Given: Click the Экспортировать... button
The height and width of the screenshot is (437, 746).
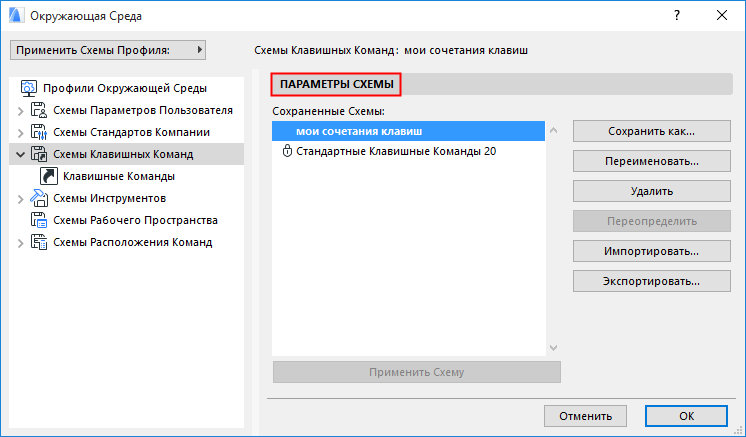Looking at the screenshot, I should click(651, 281).
